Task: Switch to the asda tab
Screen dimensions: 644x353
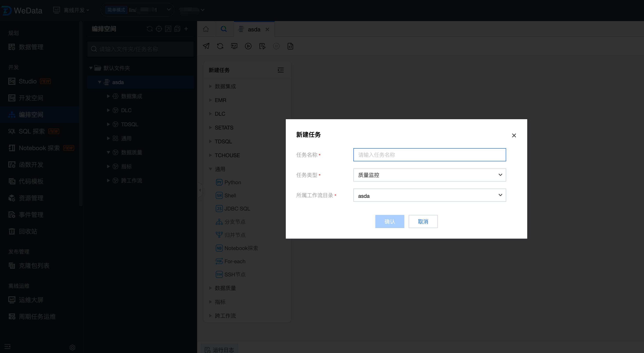Action: (x=254, y=29)
